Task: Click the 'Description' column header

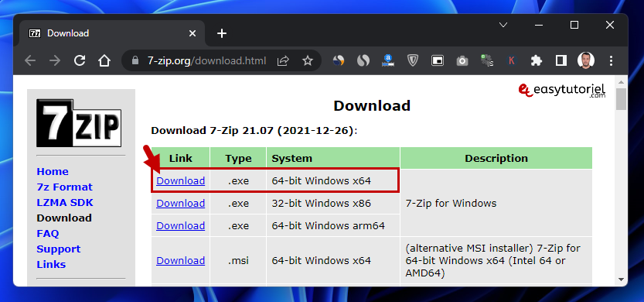Action: (496, 159)
